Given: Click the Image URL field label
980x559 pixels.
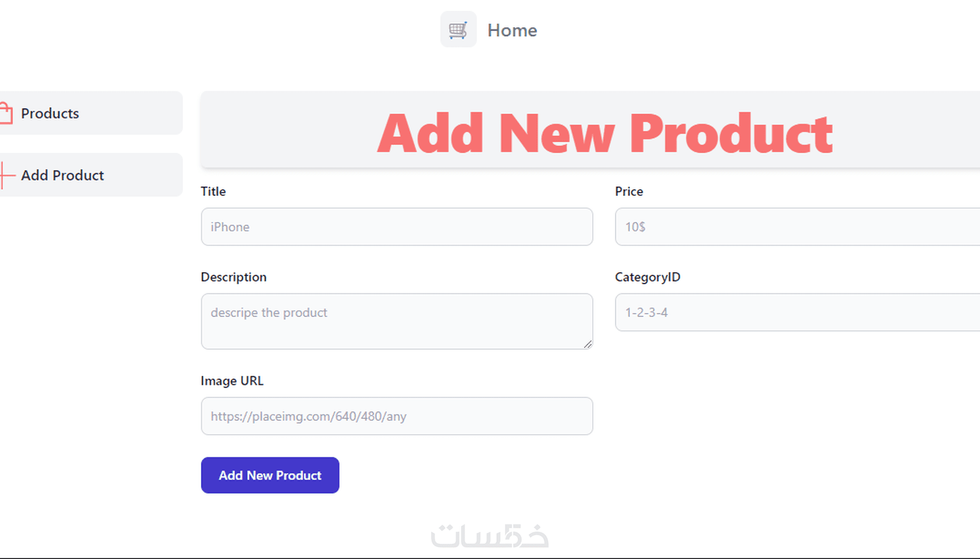Looking at the screenshot, I should pos(232,381).
